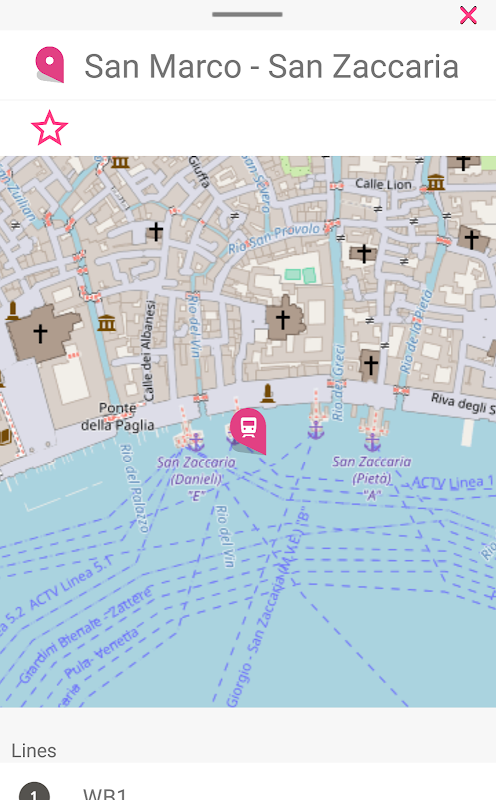Click the pink location pin beside title
Image resolution: width=496 pixels, height=800 pixels.
[50, 65]
